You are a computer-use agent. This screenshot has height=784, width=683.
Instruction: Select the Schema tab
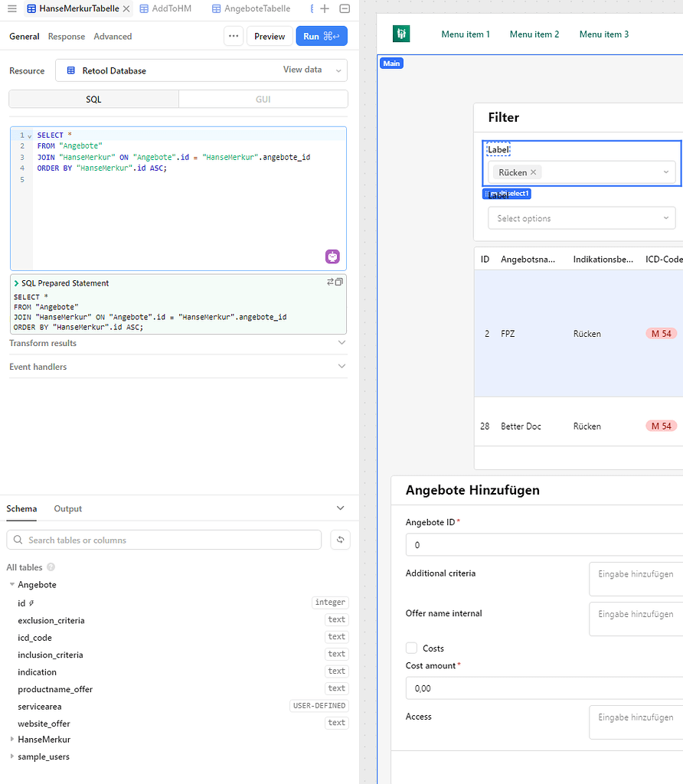pyautogui.click(x=21, y=508)
